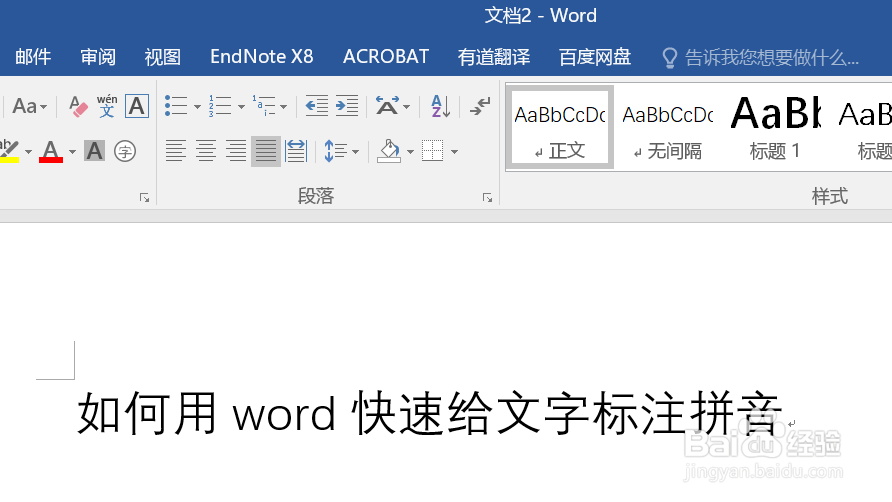Expand the font color dropdown arrow

[72, 152]
